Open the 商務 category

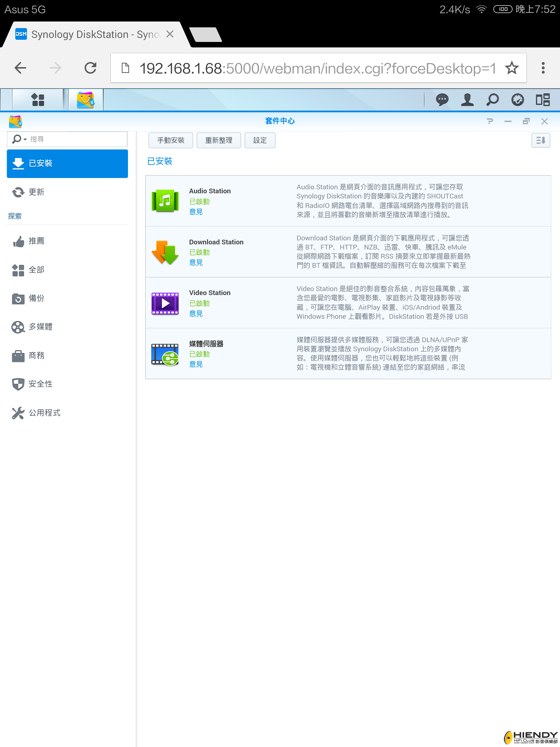(x=67, y=356)
